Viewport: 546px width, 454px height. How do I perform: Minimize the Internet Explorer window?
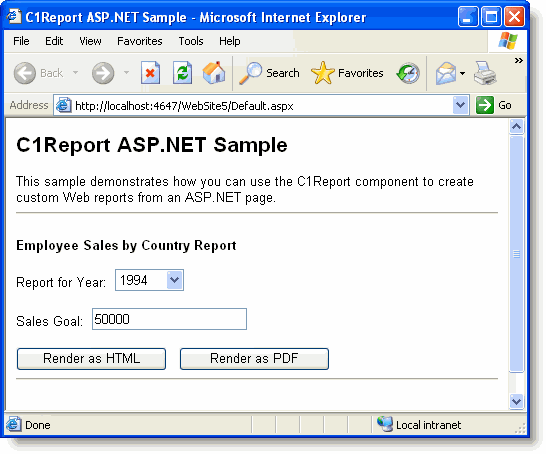pos(468,16)
